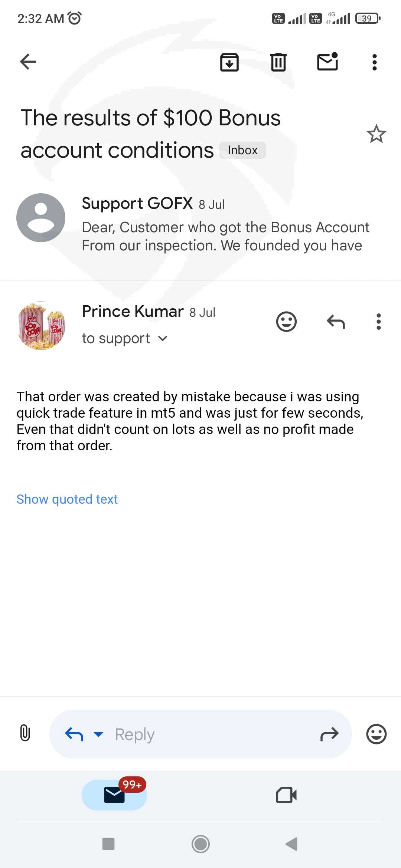Expand recipient details next to 'to support'
Viewport: 401px width, 868px height.
pos(163,338)
